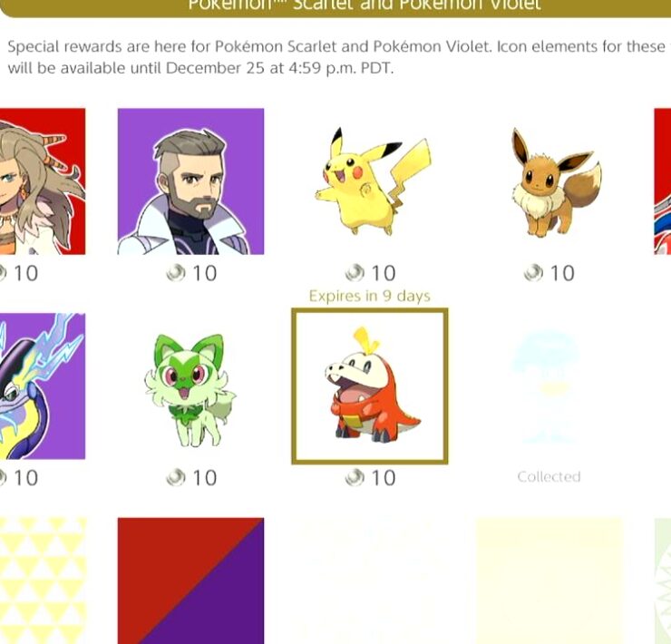Click the Collected label under Quaxly
The image size is (671, 644).
pos(549,476)
